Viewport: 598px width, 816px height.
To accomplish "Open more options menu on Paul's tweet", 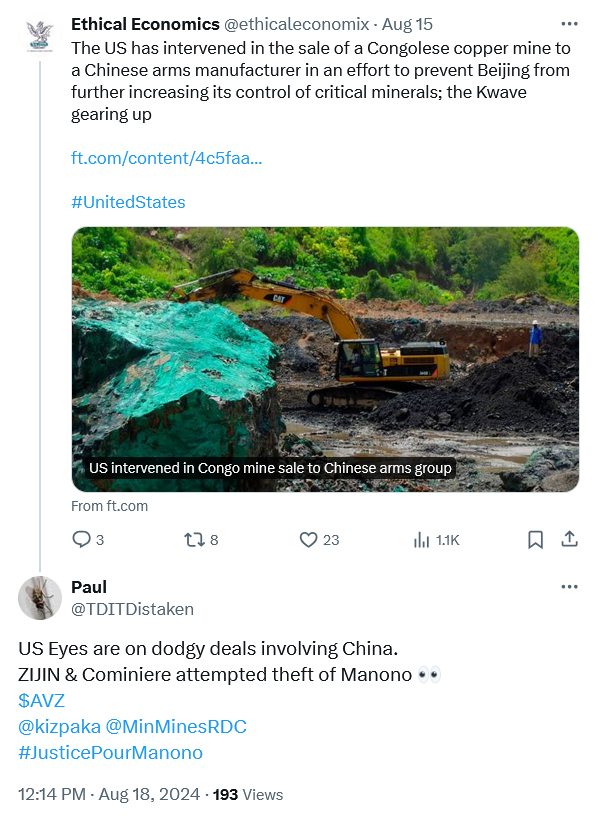I will (x=569, y=587).
